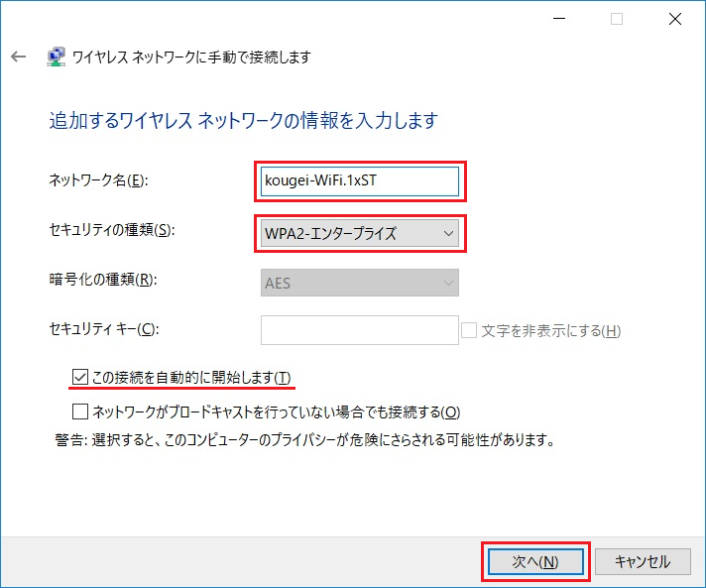The width and height of the screenshot is (706, 588).
Task: Click the network name field kougei-WiFi.1xST
Action: tap(360, 181)
